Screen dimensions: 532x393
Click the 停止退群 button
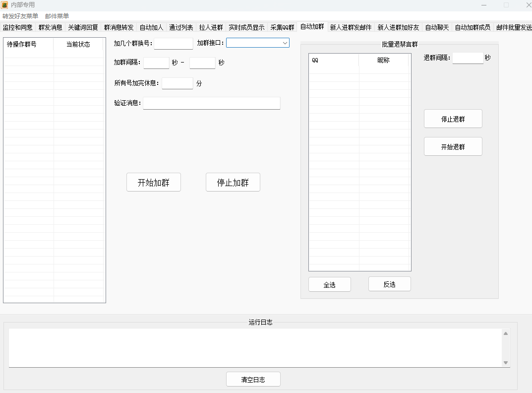[453, 119]
